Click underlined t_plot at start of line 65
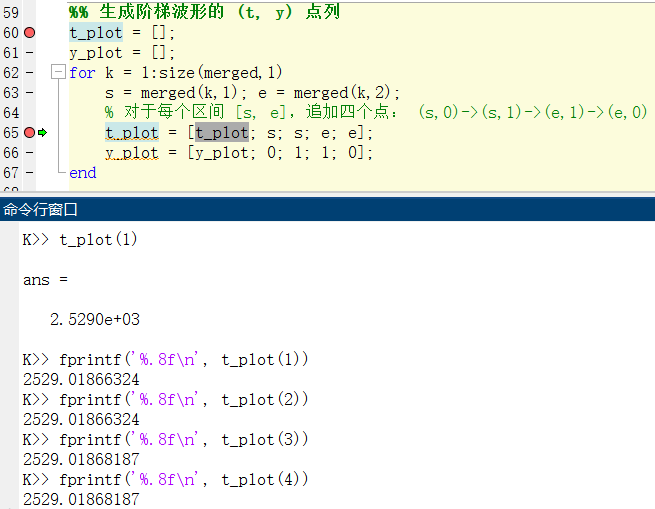Image resolution: width=655 pixels, height=509 pixels. 132,133
